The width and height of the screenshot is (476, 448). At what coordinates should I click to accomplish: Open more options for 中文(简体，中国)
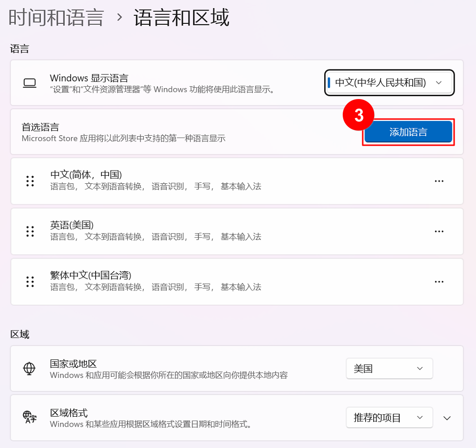pyautogui.click(x=439, y=181)
